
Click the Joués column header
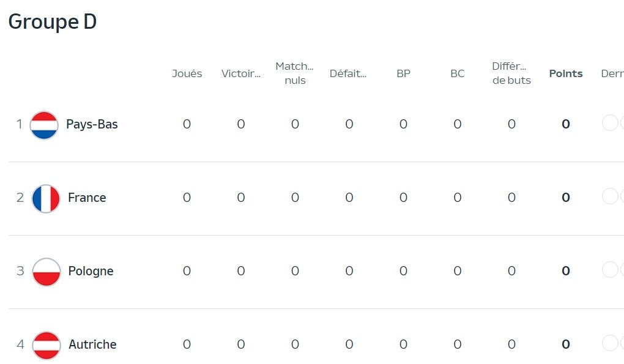(187, 73)
